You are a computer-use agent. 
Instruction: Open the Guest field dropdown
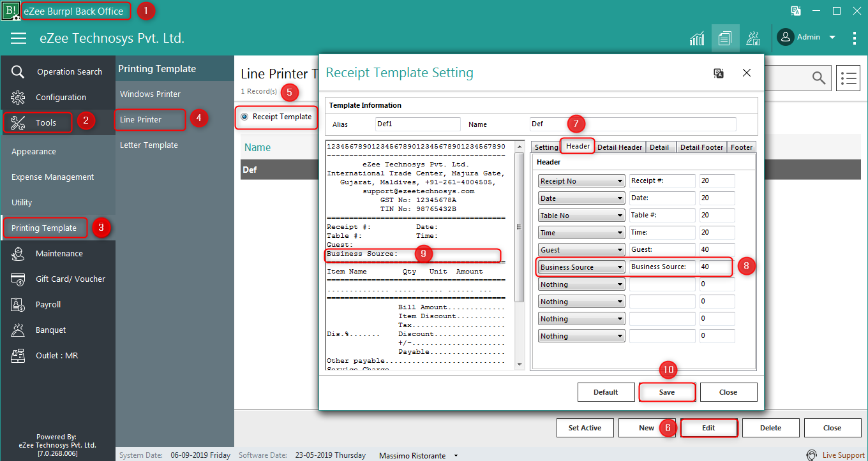(x=581, y=250)
